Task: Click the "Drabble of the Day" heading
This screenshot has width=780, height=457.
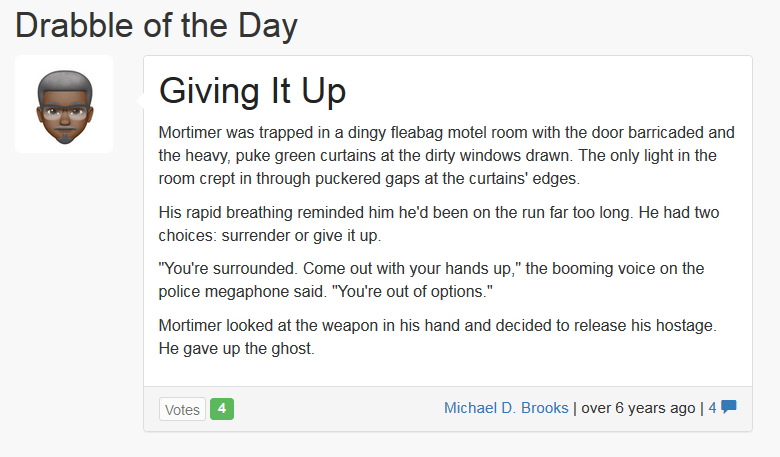Action: (157, 24)
